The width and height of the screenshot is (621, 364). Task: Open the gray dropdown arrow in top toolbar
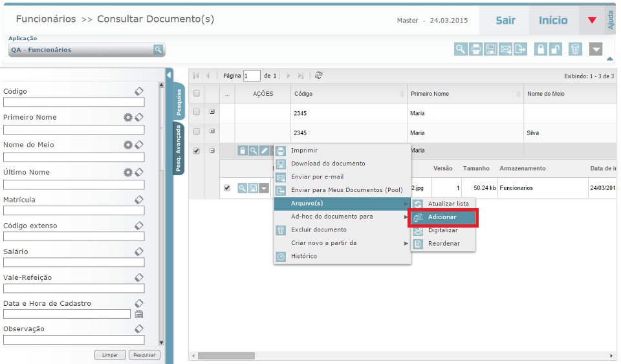[x=596, y=49]
